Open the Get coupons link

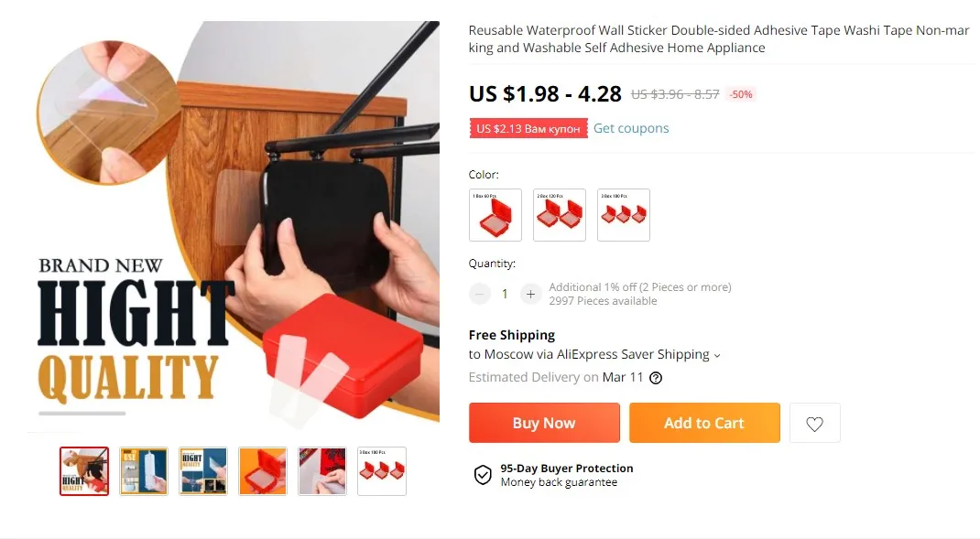631,128
